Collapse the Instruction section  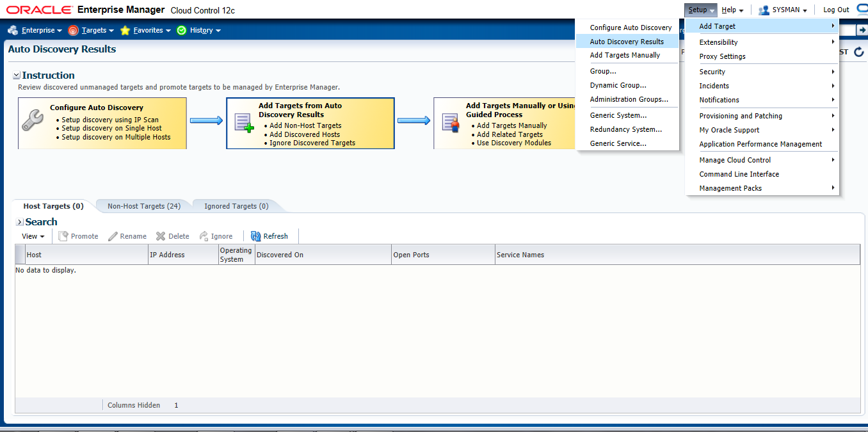[17, 76]
